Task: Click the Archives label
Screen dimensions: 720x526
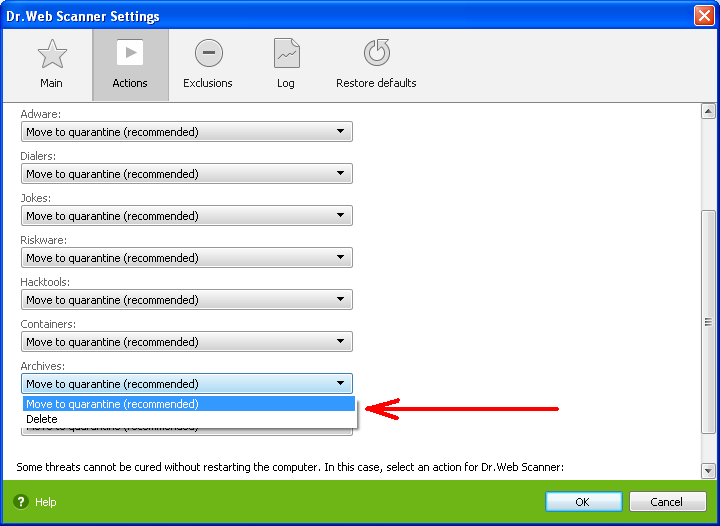Action: 43,366
